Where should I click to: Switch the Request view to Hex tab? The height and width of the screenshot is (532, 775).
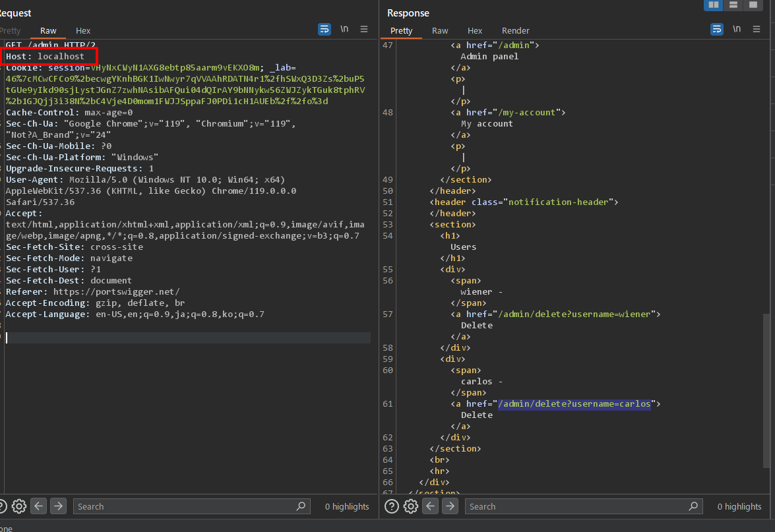click(x=83, y=30)
